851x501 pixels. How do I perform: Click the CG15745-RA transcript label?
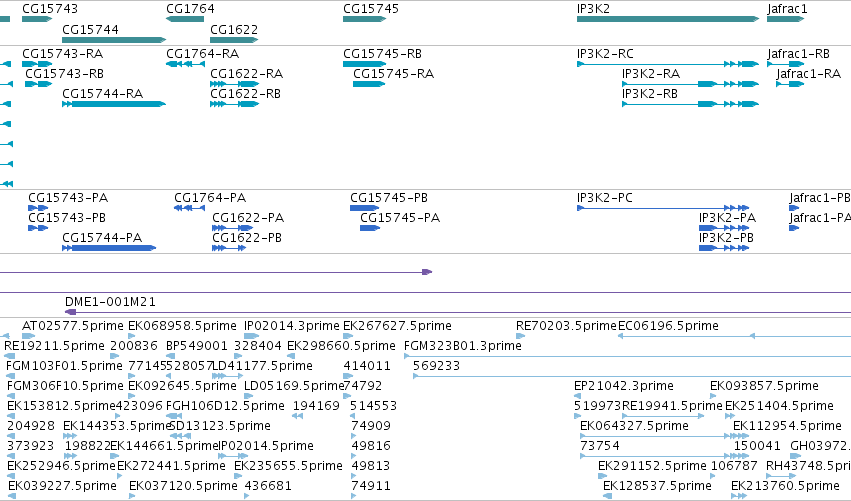pos(393,74)
